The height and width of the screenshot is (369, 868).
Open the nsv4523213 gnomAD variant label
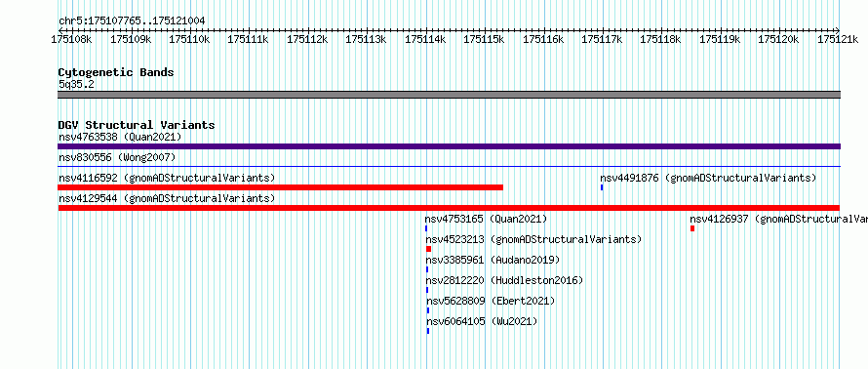pyautogui.click(x=533, y=239)
